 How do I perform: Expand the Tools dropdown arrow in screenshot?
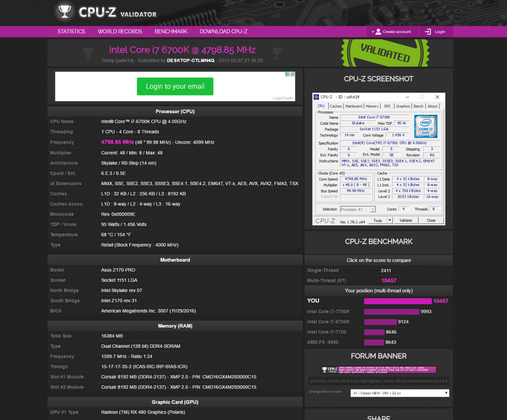(x=390, y=220)
